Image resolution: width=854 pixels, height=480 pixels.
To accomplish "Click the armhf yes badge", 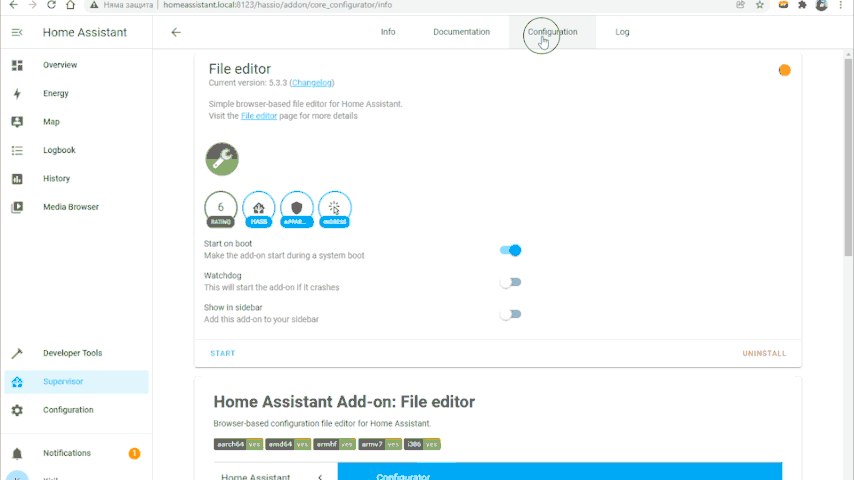I will 334,445.
